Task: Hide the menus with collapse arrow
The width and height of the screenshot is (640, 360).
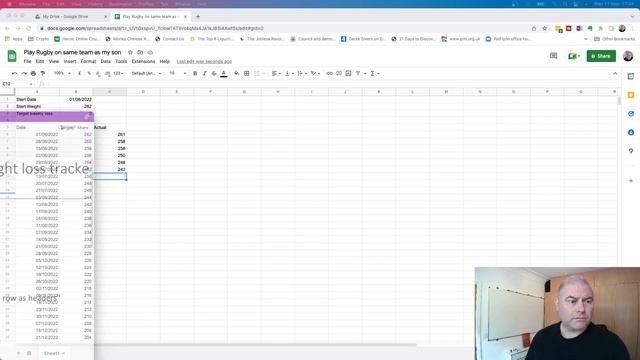Action: point(615,73)
